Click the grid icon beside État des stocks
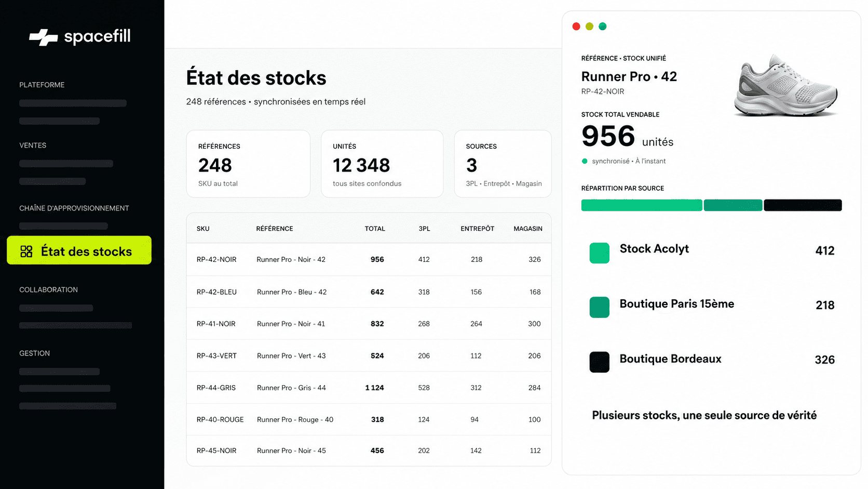The width and height of the screenshot is (868, 489). (x=26, y=252)
